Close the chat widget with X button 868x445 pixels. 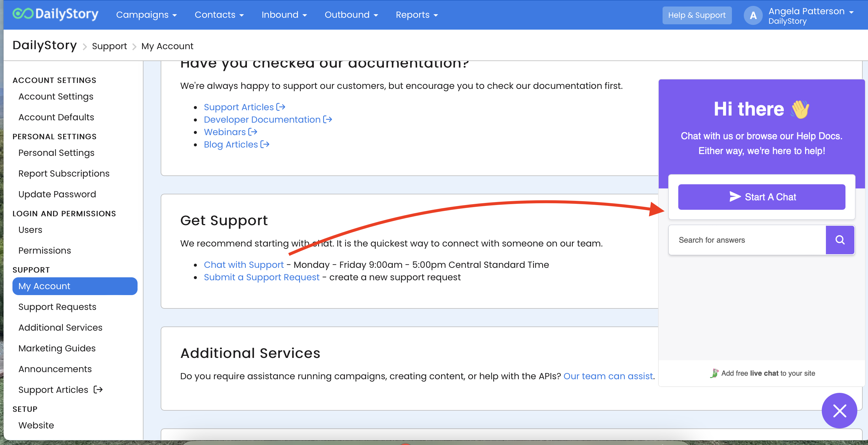[x=839, y=411]
